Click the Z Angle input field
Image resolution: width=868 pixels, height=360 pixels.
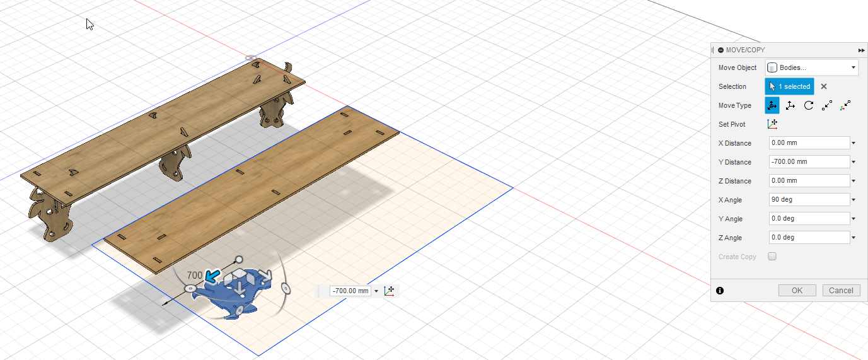[x=809, y=238]
